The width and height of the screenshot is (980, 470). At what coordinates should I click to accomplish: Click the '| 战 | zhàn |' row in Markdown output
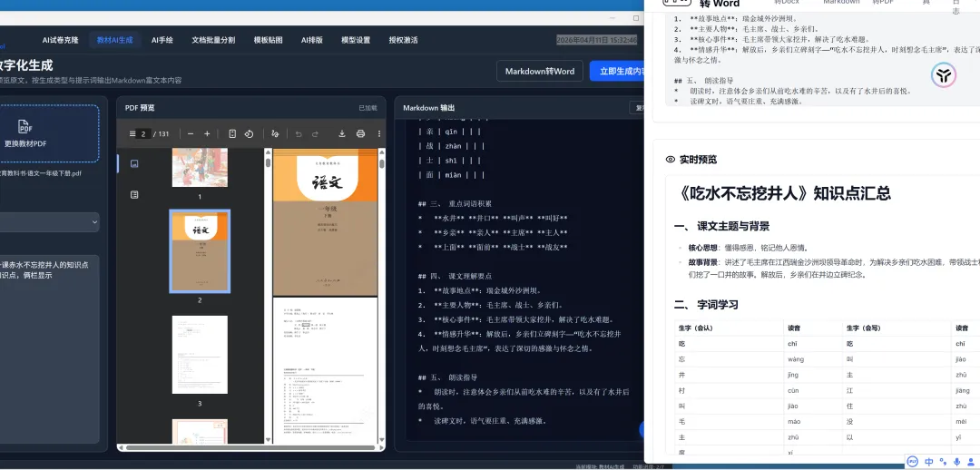(451, 146)
